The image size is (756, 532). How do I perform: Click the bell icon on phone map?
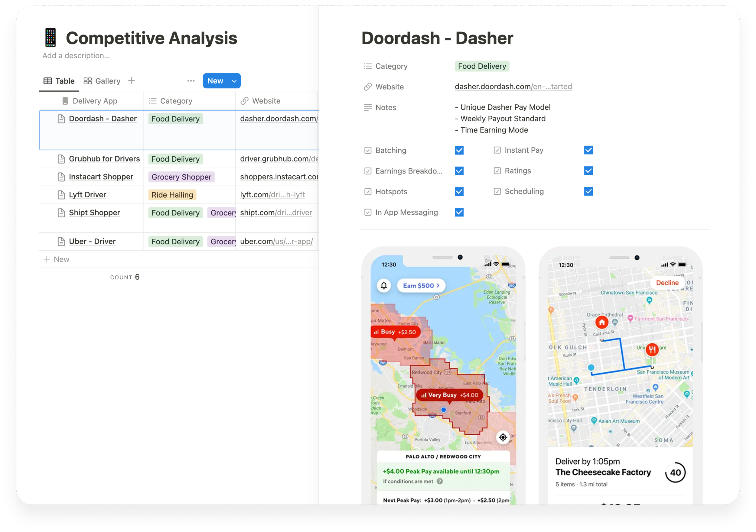pos(384,285)
